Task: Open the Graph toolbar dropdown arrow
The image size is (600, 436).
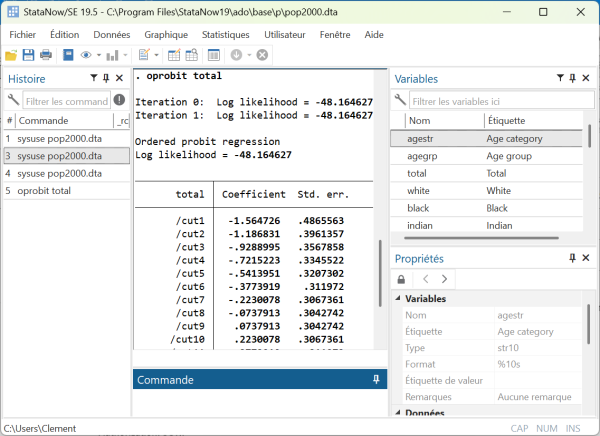Action: 125,55
